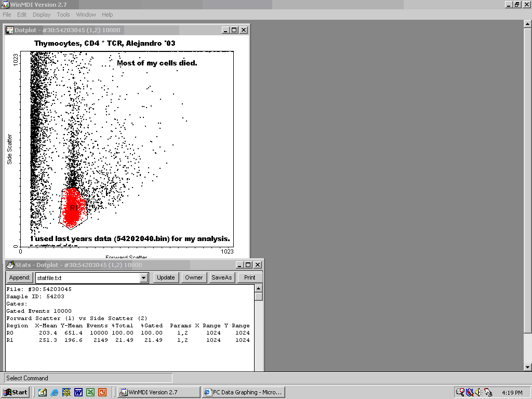This screenshot has width=532, height=399.
Task: Launch Microsoft Word from quick launch
Action: (78, 392)
